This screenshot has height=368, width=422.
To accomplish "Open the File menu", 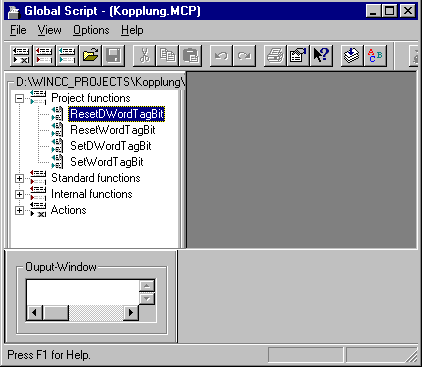I will click(x=18, y=30).
